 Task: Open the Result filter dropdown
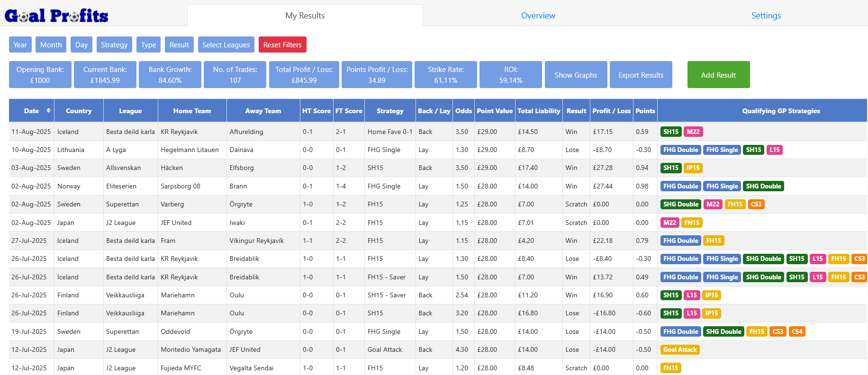179,45
